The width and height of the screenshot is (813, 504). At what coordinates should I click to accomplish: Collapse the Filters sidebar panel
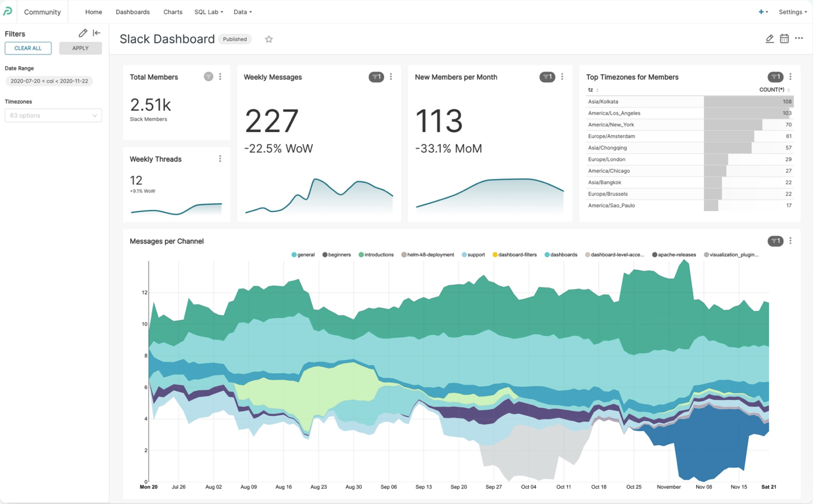coord(97,33)
